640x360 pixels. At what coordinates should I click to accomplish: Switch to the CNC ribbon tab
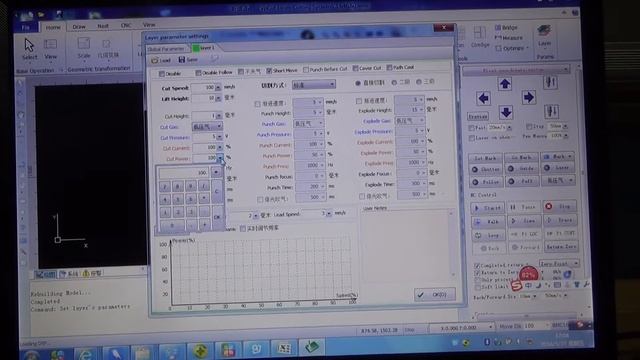[x=126, y=25]
